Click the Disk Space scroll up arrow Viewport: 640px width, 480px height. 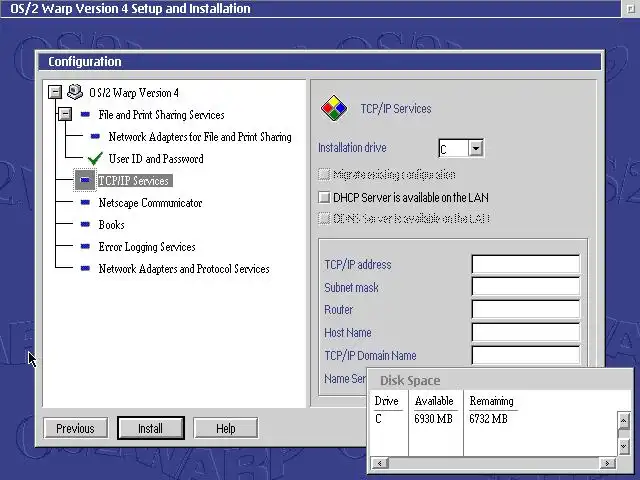623,420
